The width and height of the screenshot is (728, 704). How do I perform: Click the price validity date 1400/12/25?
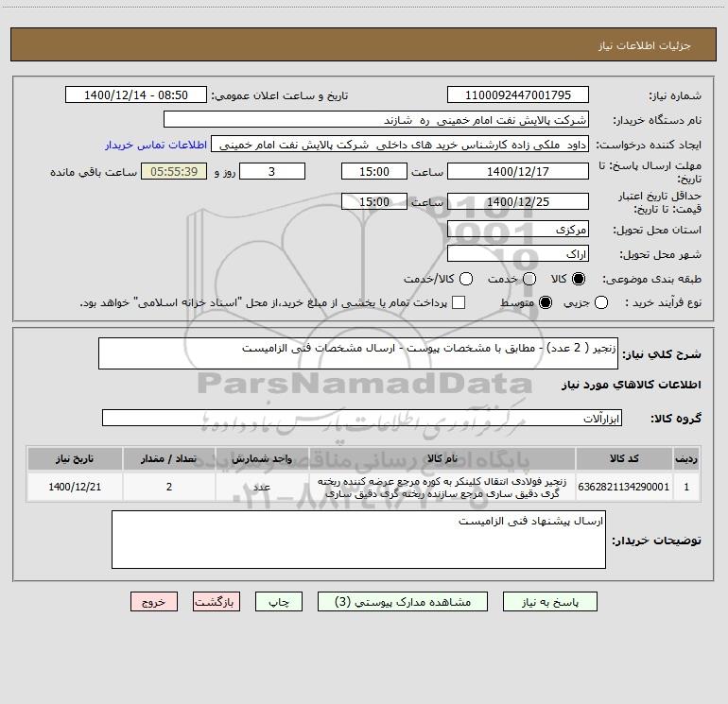pyautogui.click(x=518, y=201)
